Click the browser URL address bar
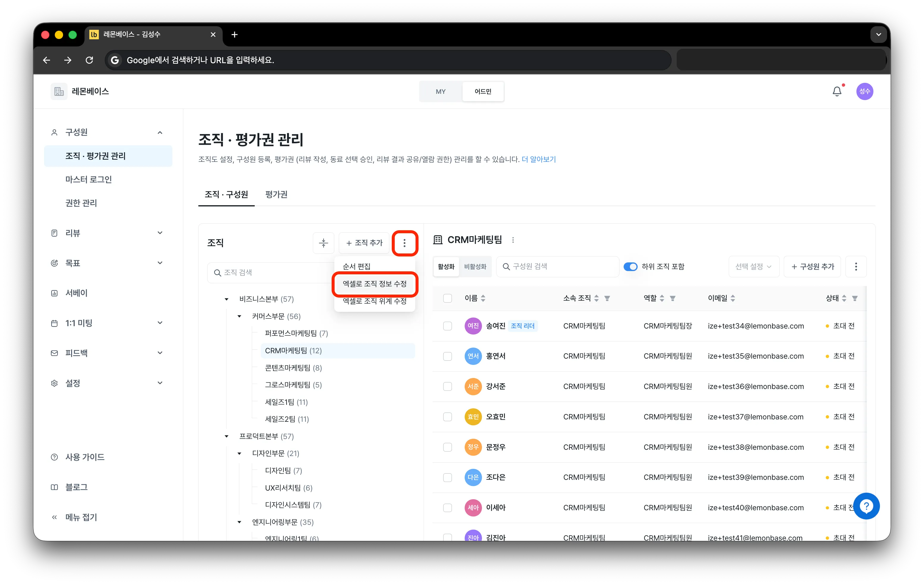 click(x=388, y=60)
